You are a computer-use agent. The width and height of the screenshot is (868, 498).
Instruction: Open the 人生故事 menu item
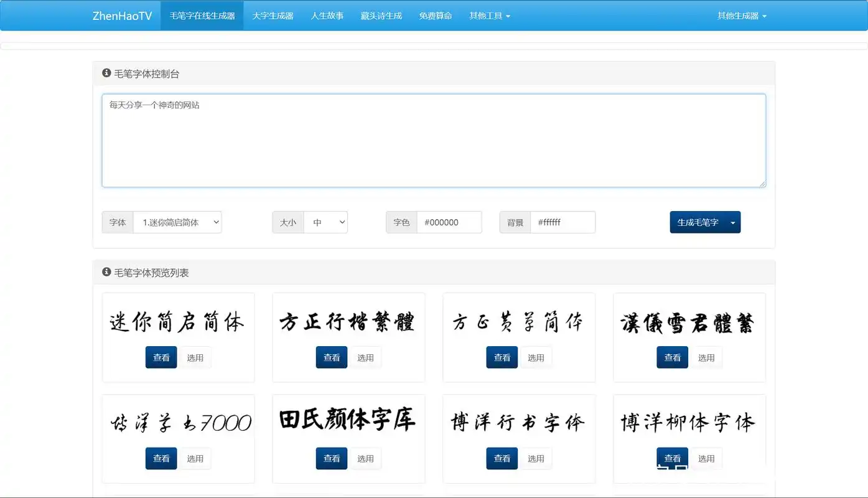pos(327,16)
